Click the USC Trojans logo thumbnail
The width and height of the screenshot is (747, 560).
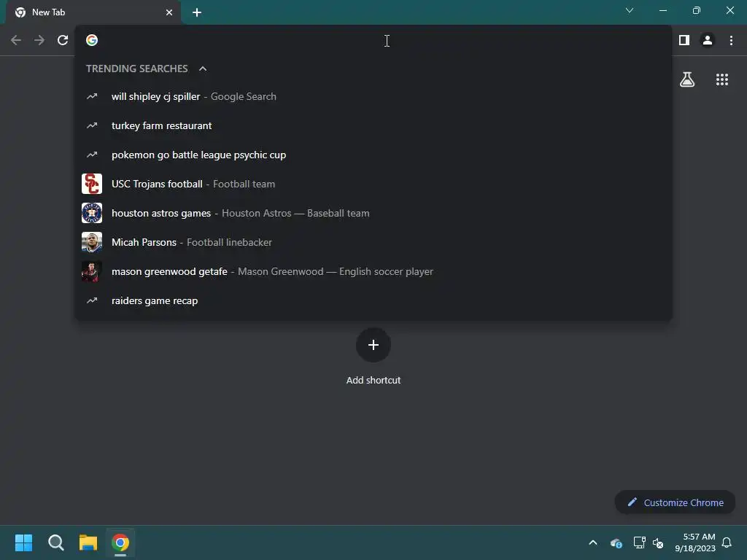pyautogui.click(x=92, y=184)
